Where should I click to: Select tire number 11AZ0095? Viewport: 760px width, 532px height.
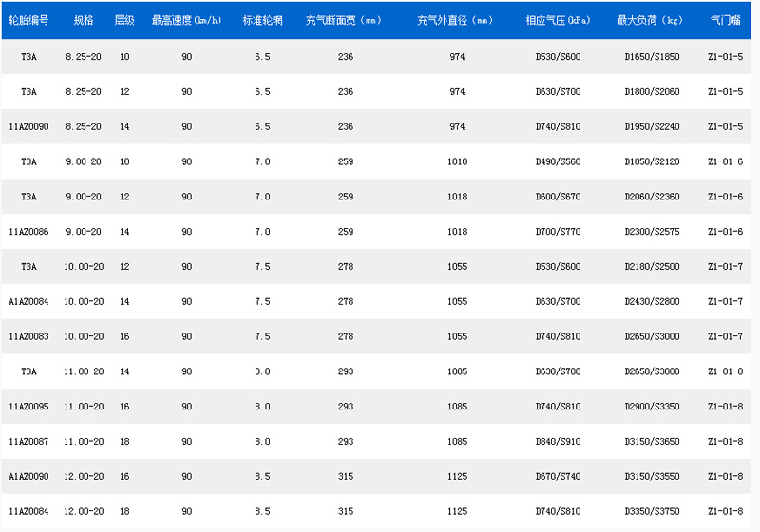tap(28, 407)
